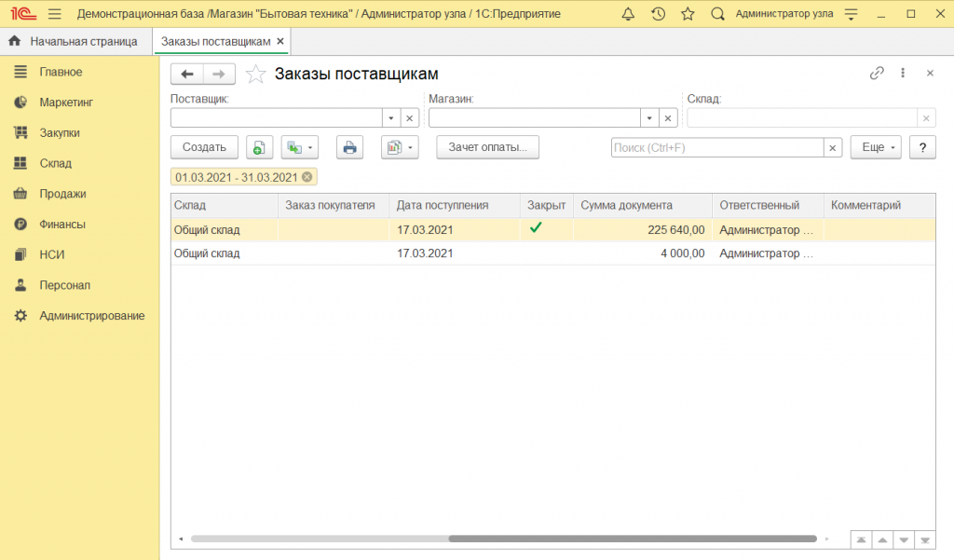This screenshot has width=954, height=560.
Task: Expand the Магазин dropdown list
Action: [649, 118]
